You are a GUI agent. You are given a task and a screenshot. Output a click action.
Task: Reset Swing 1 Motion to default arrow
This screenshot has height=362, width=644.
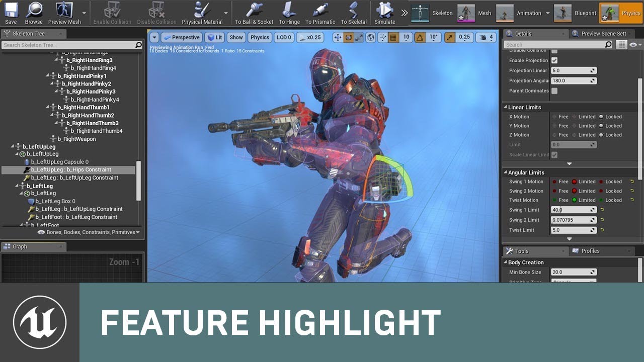point(632,182)
